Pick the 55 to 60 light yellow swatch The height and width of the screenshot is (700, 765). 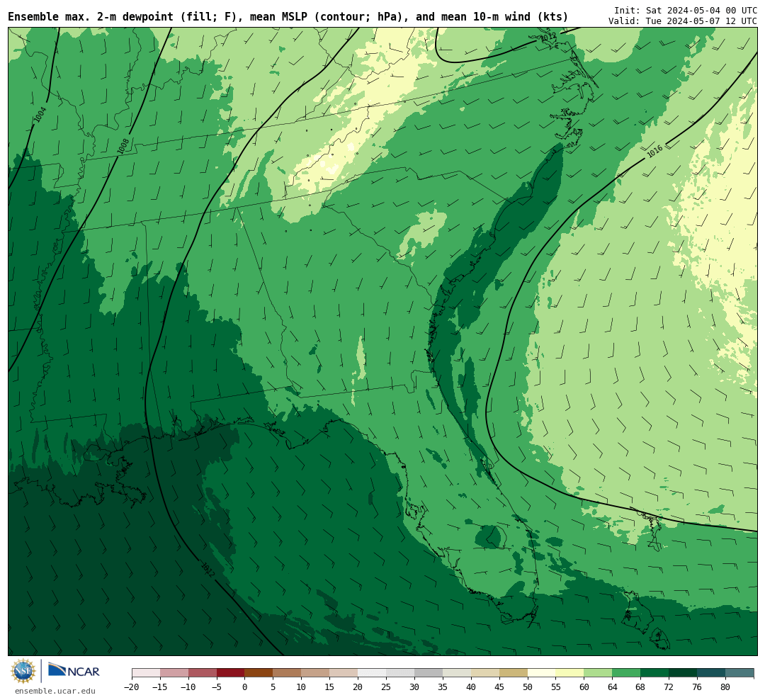(x=570, y=673)
